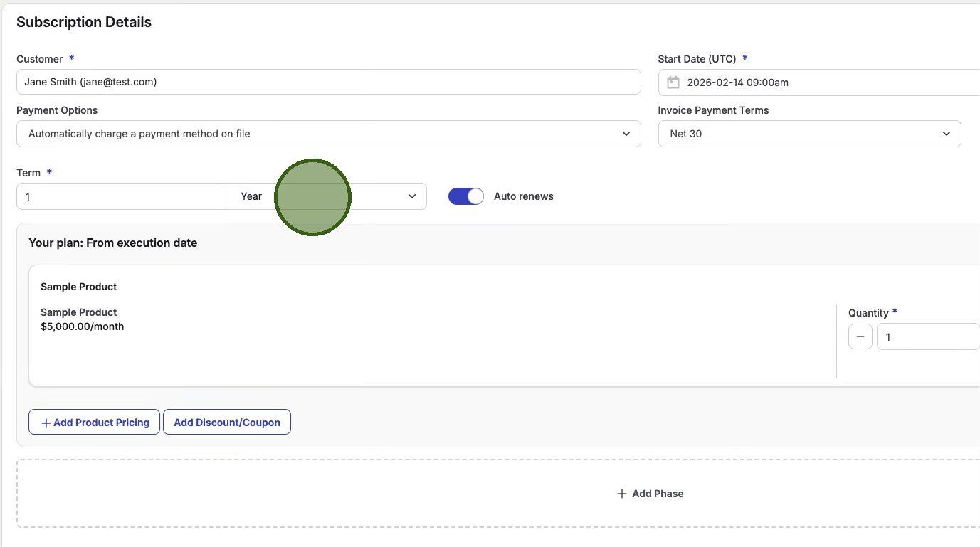Click the Add Product Pricing text
980x547 pixels.
(x=101, y=423)
